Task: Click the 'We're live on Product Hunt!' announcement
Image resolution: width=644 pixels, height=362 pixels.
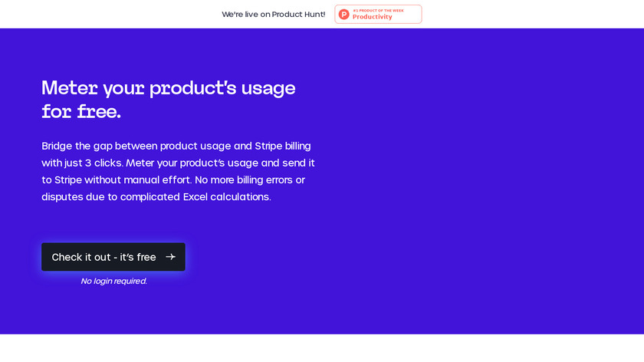Action: 274,15
